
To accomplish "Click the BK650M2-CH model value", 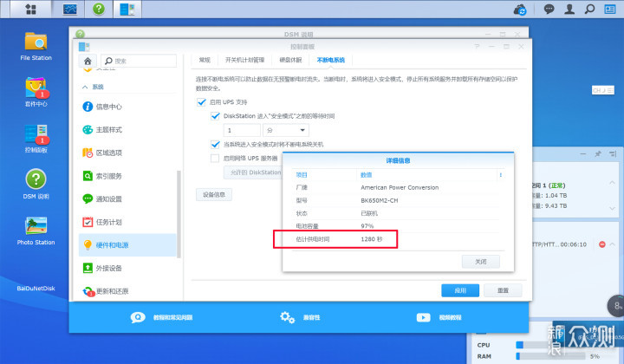I will point(380,200).
